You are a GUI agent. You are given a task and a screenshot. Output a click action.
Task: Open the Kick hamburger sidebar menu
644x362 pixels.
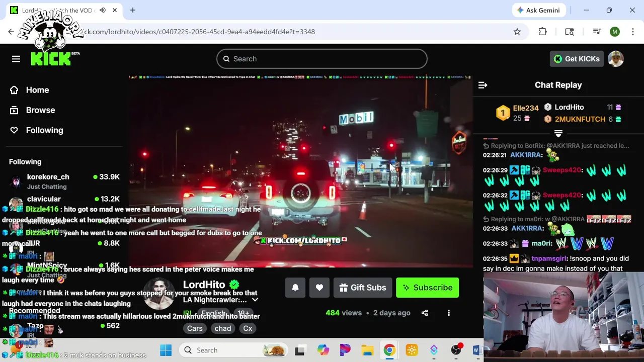[x=16, y=59]
